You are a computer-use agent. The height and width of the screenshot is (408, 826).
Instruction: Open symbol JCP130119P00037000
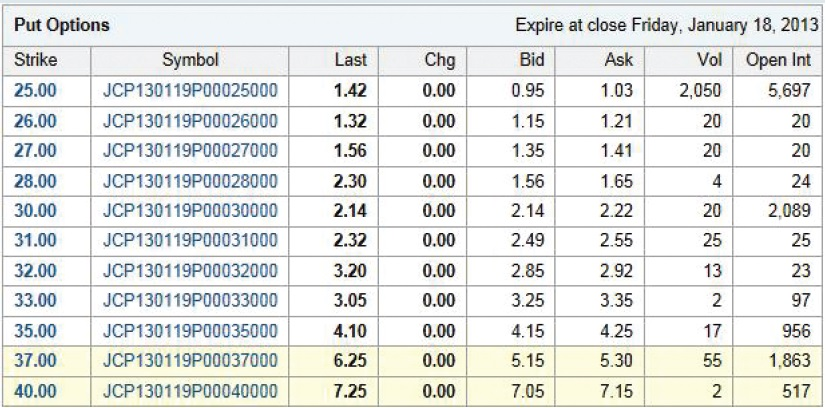pyautogui.click(x=190, y=361)
